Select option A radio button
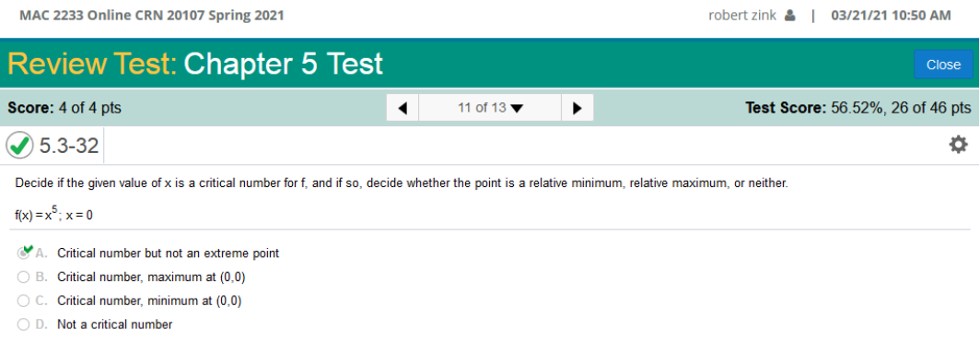Image resolution: width=980 pixels, height=342 pixels. (24, 254)
